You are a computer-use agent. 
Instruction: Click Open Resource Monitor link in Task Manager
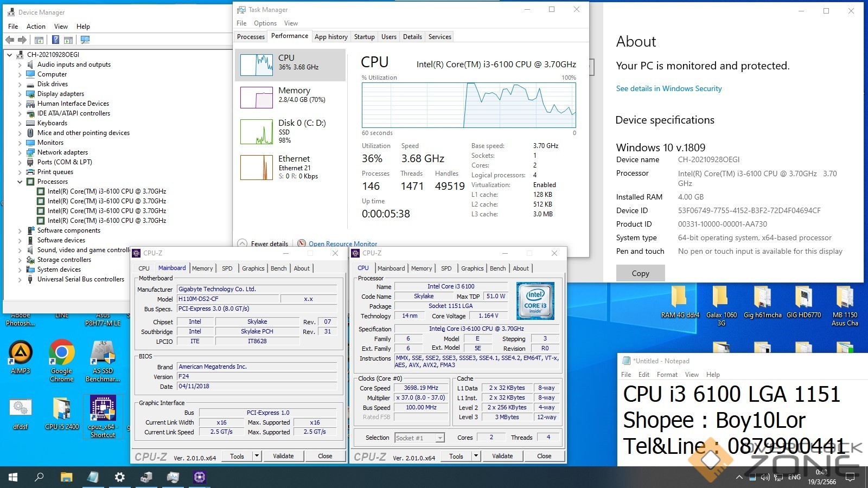click(x=343, y=244)
